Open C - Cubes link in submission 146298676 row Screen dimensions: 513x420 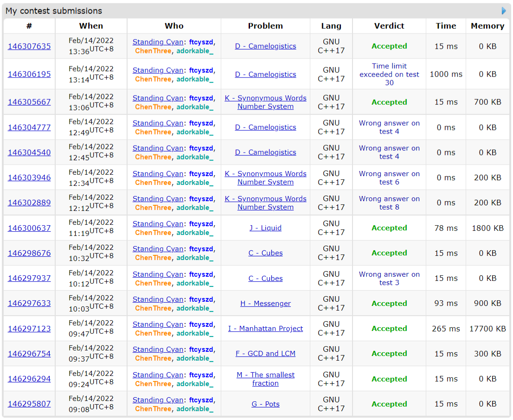[265, 253]
